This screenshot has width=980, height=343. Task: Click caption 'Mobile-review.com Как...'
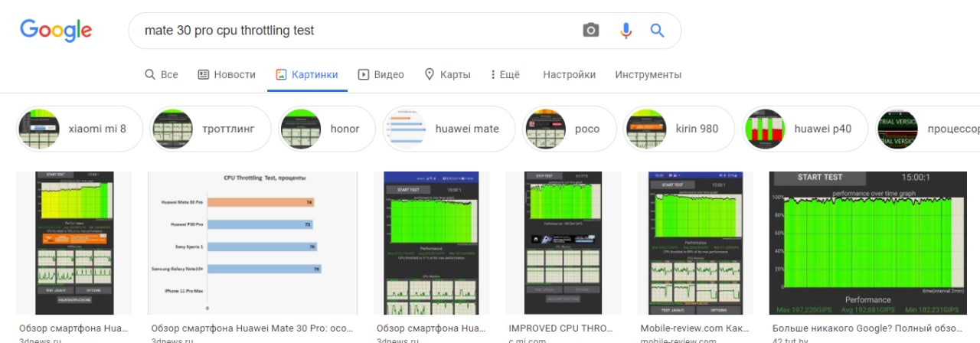tap(695, 328)
